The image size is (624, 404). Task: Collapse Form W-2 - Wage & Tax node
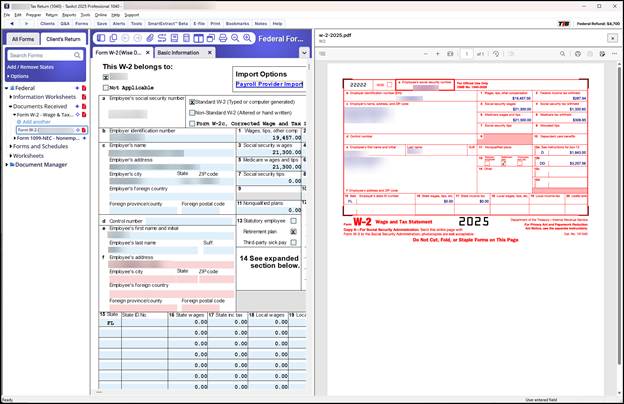[x=15, y=115]
